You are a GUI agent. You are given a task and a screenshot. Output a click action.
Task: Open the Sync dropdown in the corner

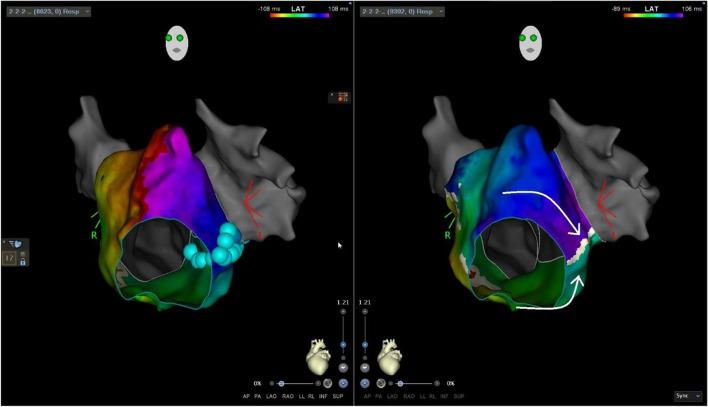pos(688,396)
